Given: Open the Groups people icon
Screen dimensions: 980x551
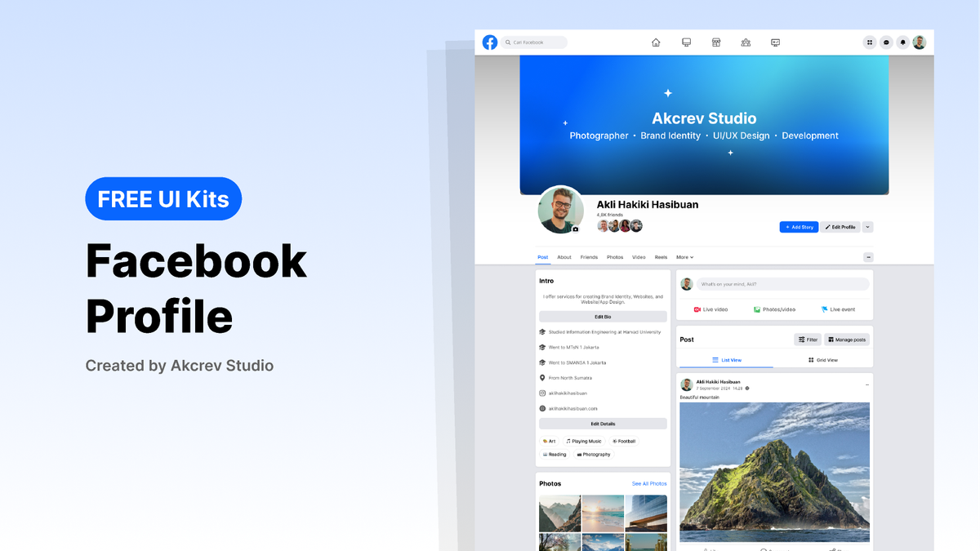Looking at the screenshot, I should click(746, 42).
